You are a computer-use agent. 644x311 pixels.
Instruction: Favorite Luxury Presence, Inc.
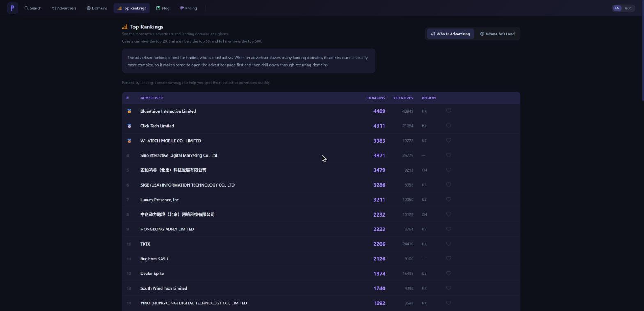[x=448, y=200]
